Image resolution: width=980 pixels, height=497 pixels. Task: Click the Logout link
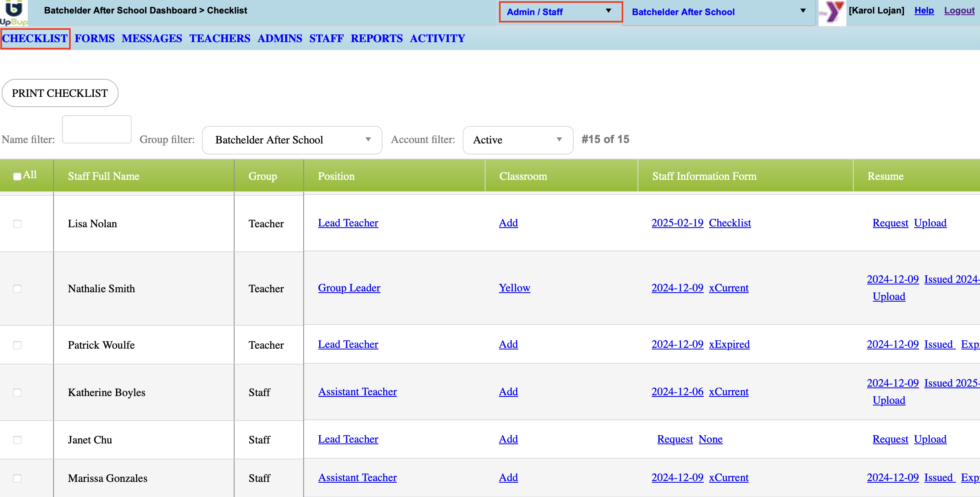(x=959, y=11)
